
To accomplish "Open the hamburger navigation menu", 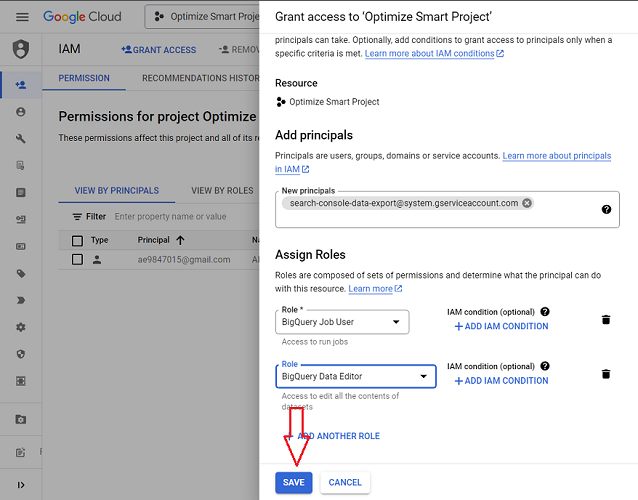I will click(x=22, y=17).
